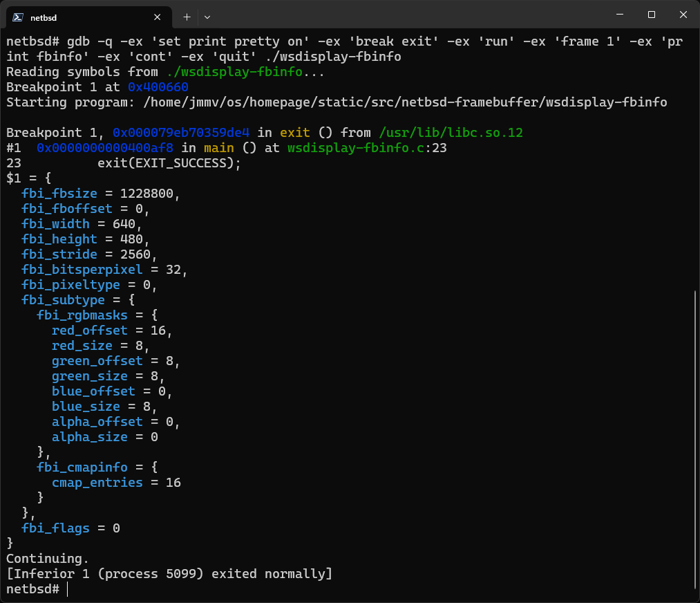Close the netbsd tab

pos(157,17)
